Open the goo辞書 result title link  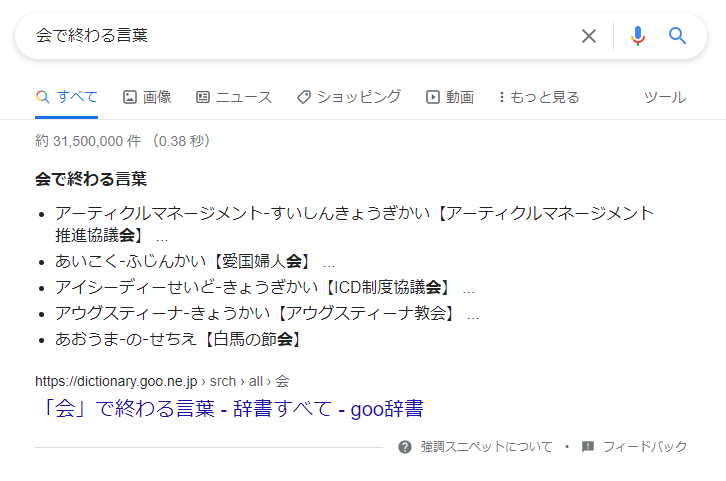[x=231, y=408]
